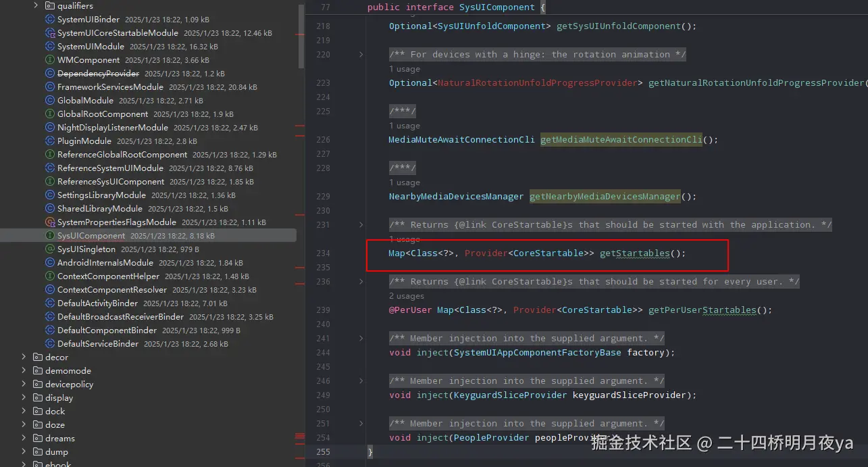The image size is (868, 467).
Task: Expand the display folder
Action: click(24, 397)
